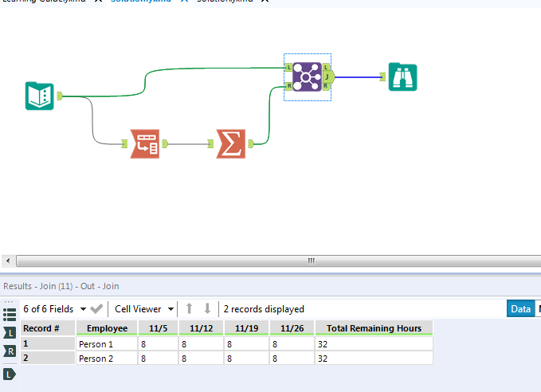Select the Record # column header

[48, 328]
